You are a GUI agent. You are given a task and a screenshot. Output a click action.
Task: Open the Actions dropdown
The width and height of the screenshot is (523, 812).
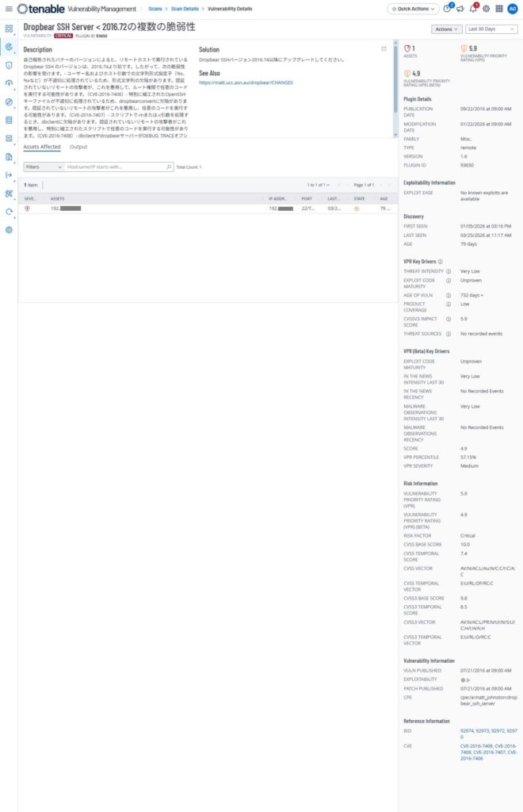coord(446,29)
